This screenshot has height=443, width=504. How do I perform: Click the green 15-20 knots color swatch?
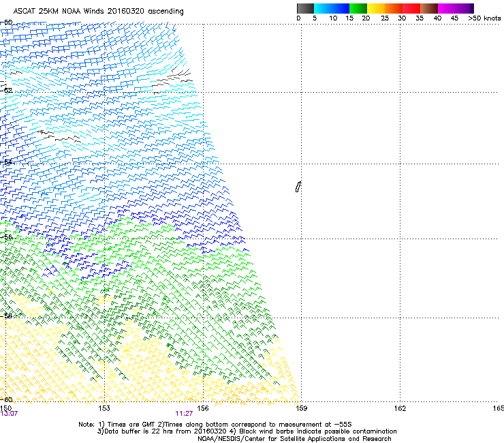358,8
